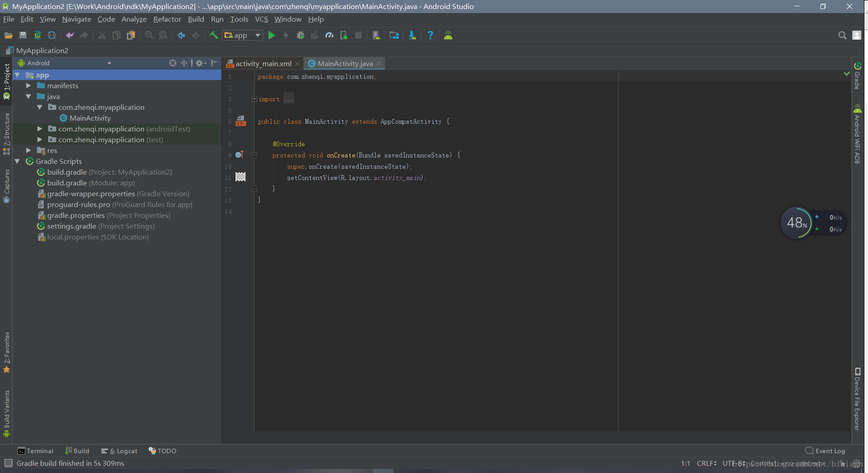Screen dimensions: 868x473
Task: Open the File menu
Action: tap(9, 19)
